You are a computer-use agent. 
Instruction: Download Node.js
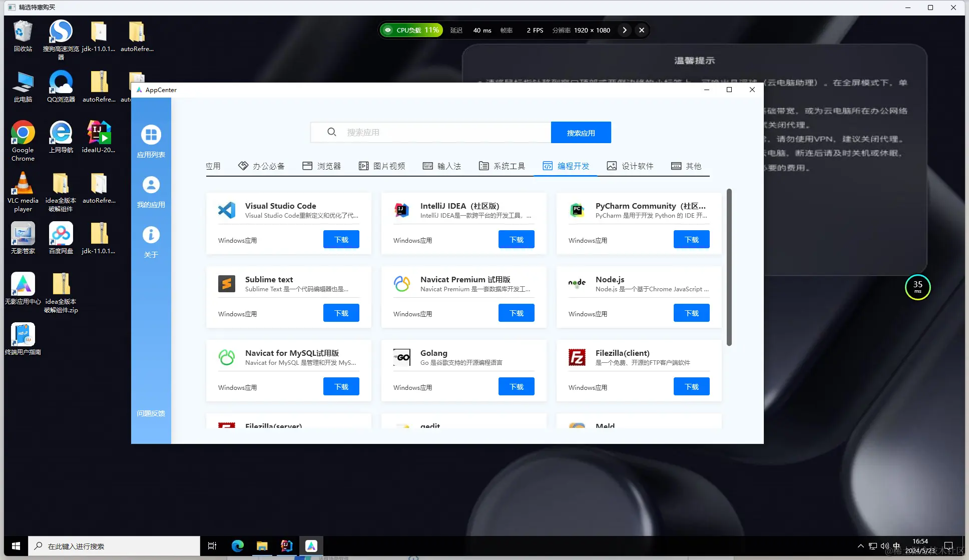coord(691,313)
